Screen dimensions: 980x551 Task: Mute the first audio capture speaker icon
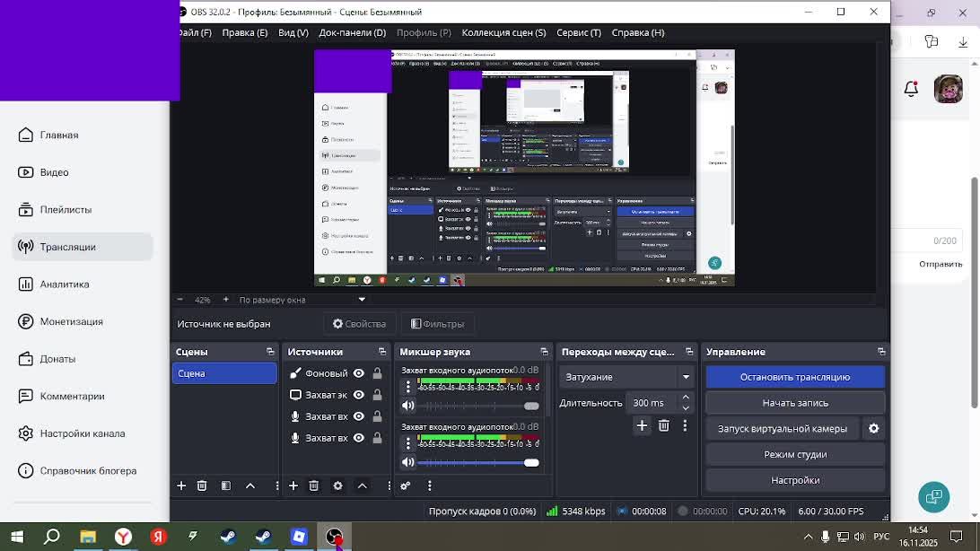(x=408, y=406)
